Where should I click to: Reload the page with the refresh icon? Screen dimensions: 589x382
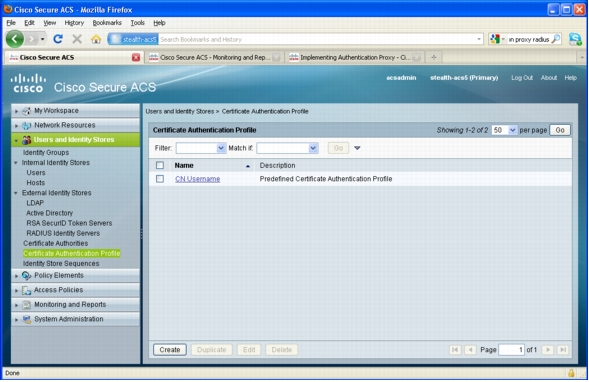(x=58, y=39)
